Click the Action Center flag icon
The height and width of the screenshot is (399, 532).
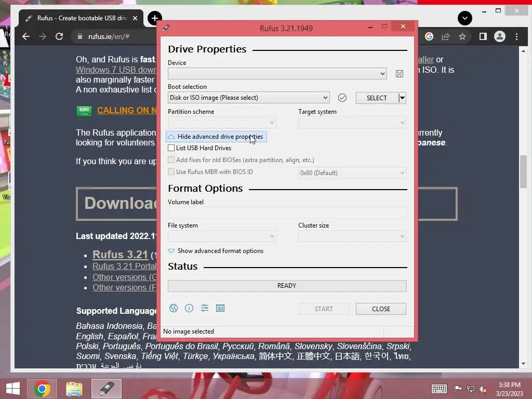458,389
